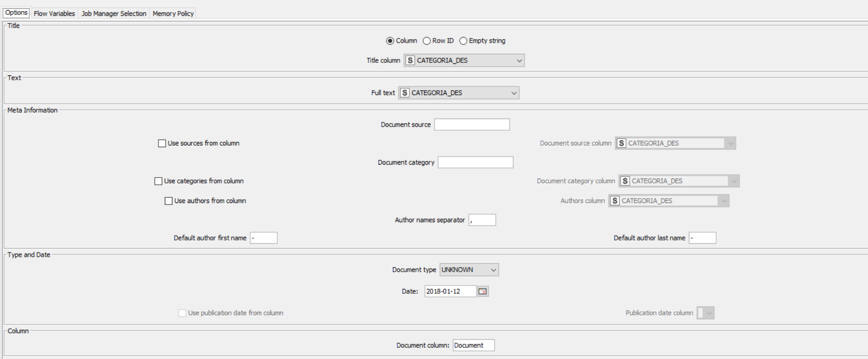Select the Row ID radio option

pos(427,41)
